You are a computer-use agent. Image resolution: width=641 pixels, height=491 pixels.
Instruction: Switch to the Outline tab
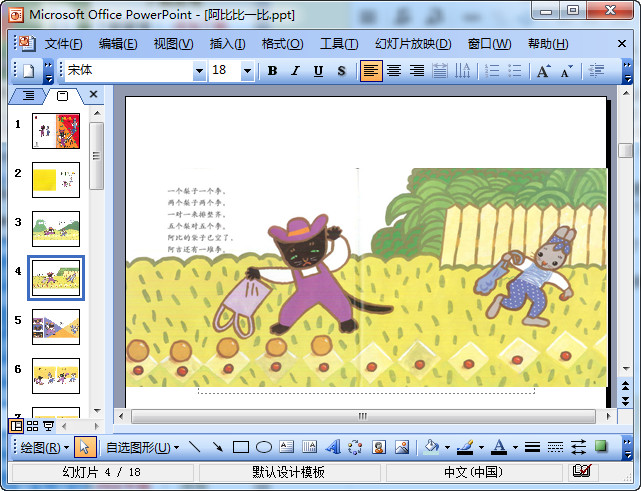(x=28, y=96)
